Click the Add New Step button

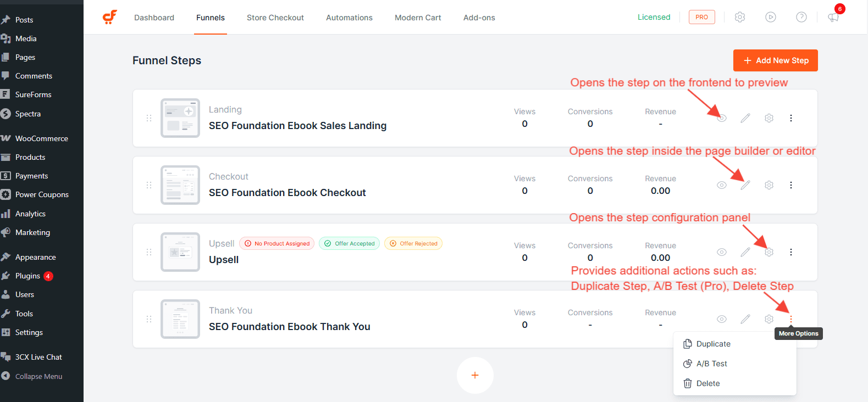tap(775, 60)
